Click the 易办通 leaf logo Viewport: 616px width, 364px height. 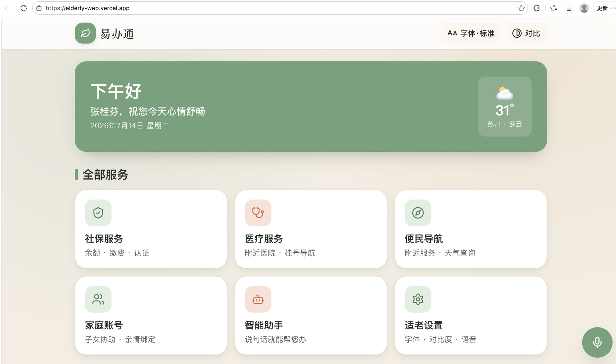(85, 33)
